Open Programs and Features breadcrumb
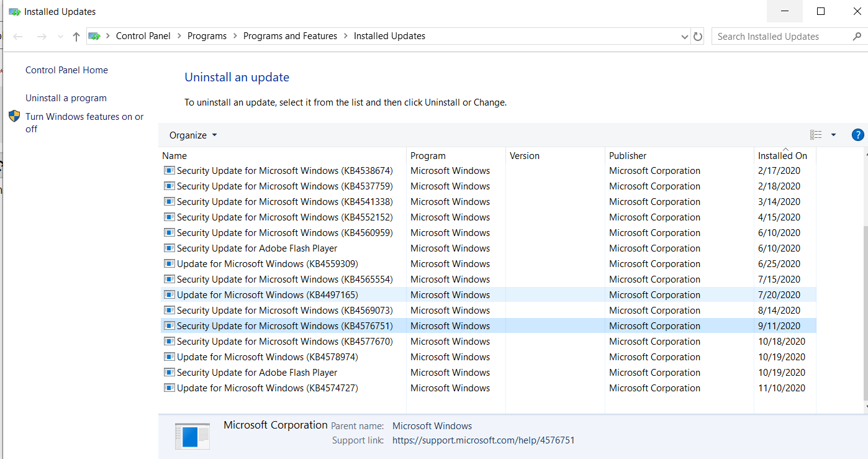868x459 pixels. coord(290,36)
